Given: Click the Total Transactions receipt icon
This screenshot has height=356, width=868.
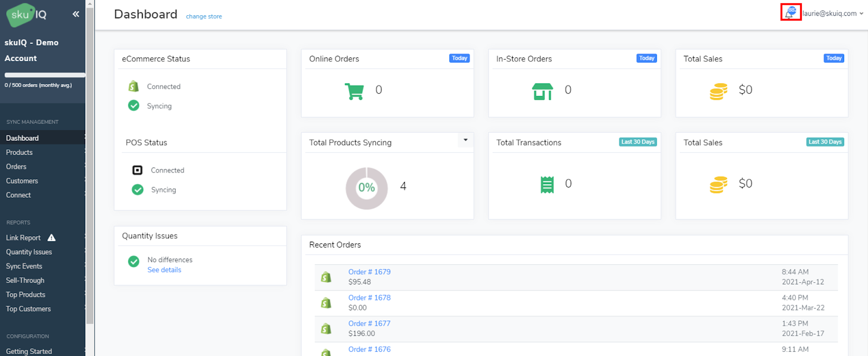Looking at the screenshot, I should click(547, 185).
